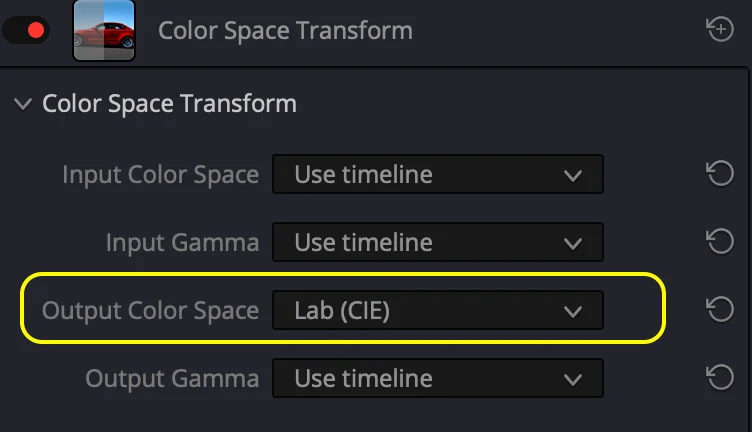752x432 pixels.
Task: Click the red car effect thumbnail
Action: 104,30
